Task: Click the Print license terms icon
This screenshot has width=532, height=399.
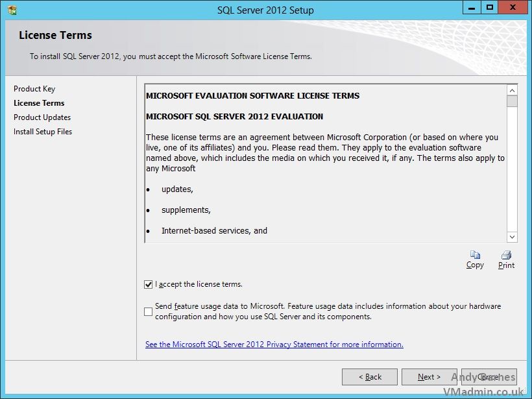Action: 506,255
